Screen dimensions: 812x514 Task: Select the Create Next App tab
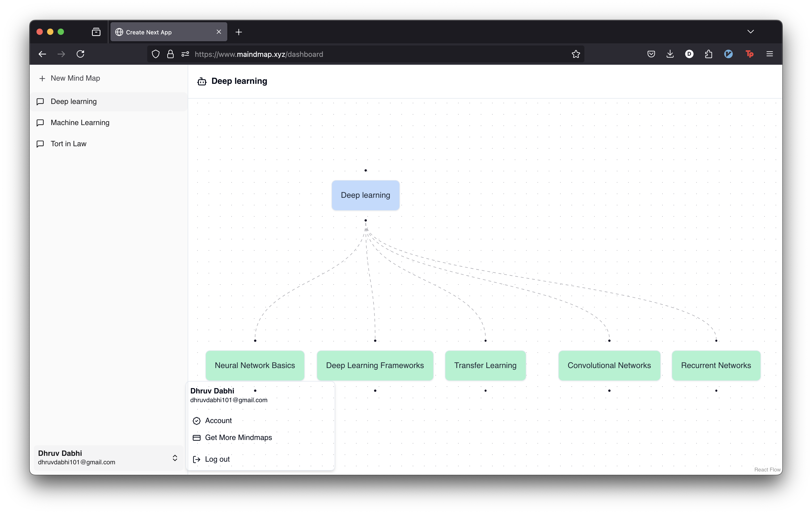[x=169, y=32]
